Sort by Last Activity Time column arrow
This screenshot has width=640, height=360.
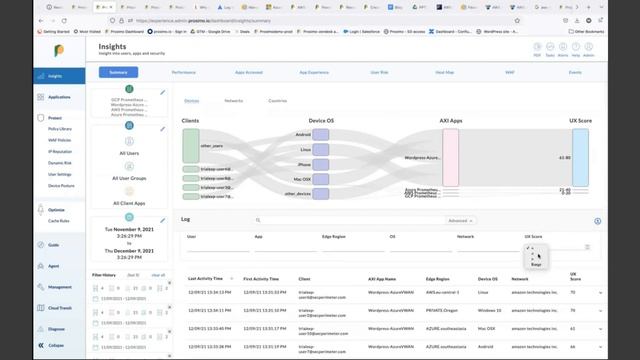pos(231,279)
